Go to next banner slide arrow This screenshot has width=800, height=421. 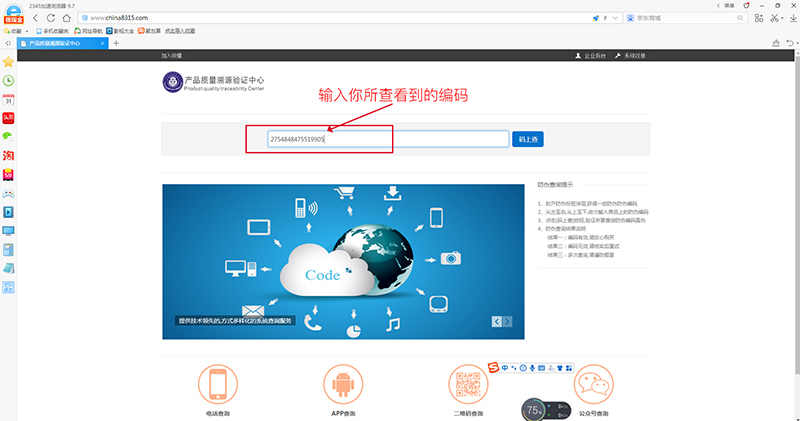pos(507,321)
